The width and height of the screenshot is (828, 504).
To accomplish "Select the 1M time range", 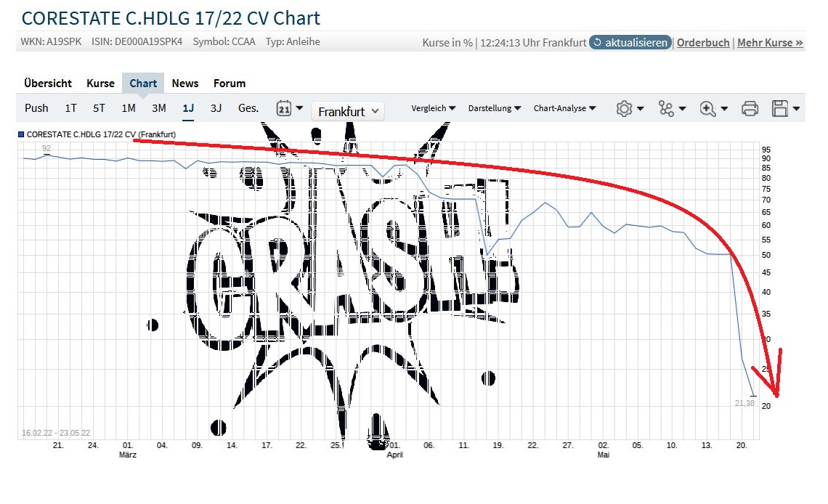I will tap(128, 108).
